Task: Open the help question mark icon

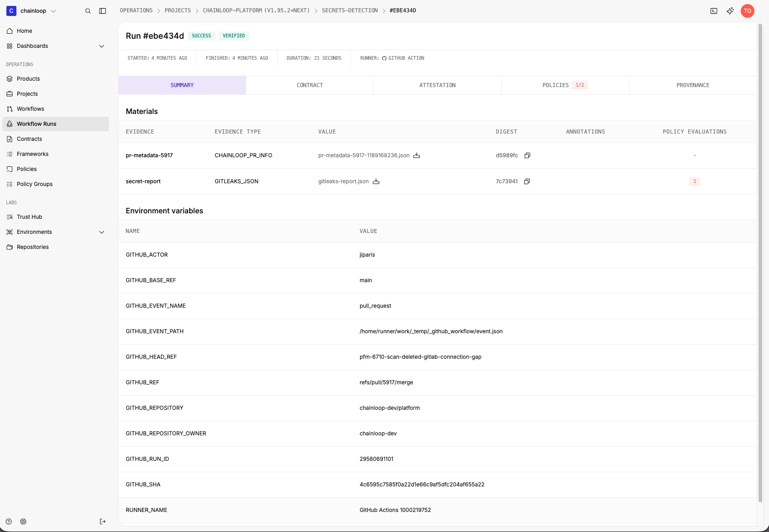Action: click(9, 522)
